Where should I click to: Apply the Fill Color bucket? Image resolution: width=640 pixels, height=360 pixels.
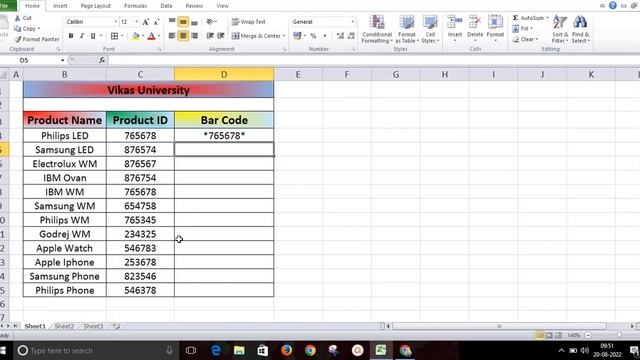coord(136,36)
